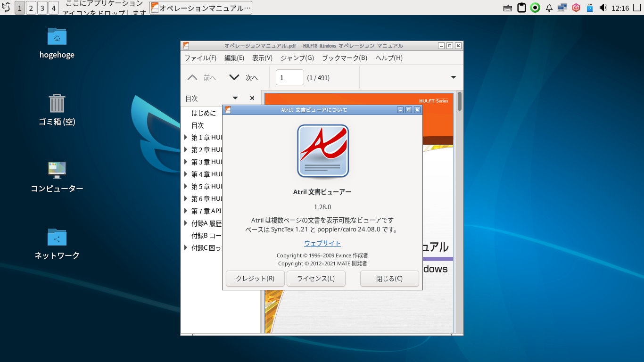This screenshot has width=644, height=362.
Task: Switch to workspace 2
Action: pos(31,8)
